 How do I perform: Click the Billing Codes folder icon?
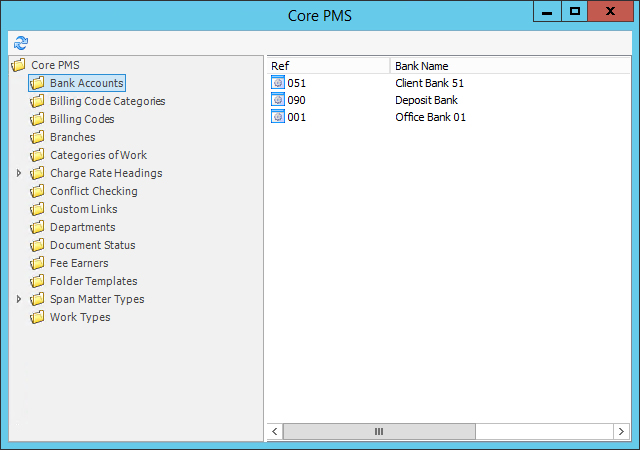click(x=38, y=119)
